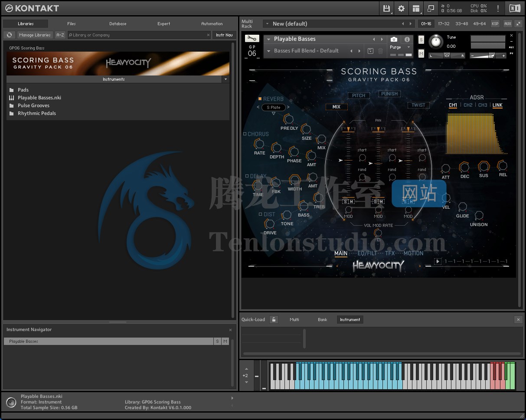Click the Manage Libraries button
The width and height of the screenshot is (526, 420).
35,35
